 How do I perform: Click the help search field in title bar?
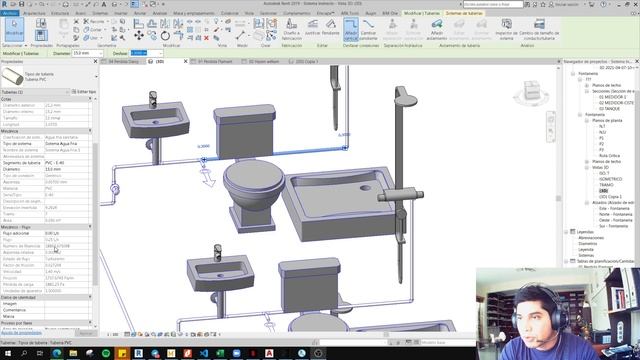[x=493, y=4]
